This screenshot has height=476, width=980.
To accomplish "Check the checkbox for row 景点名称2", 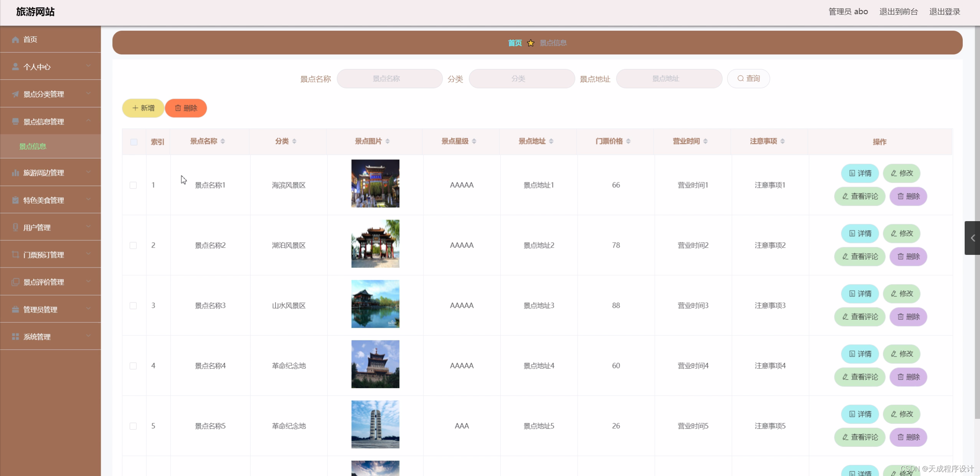I will coord(133,245).
